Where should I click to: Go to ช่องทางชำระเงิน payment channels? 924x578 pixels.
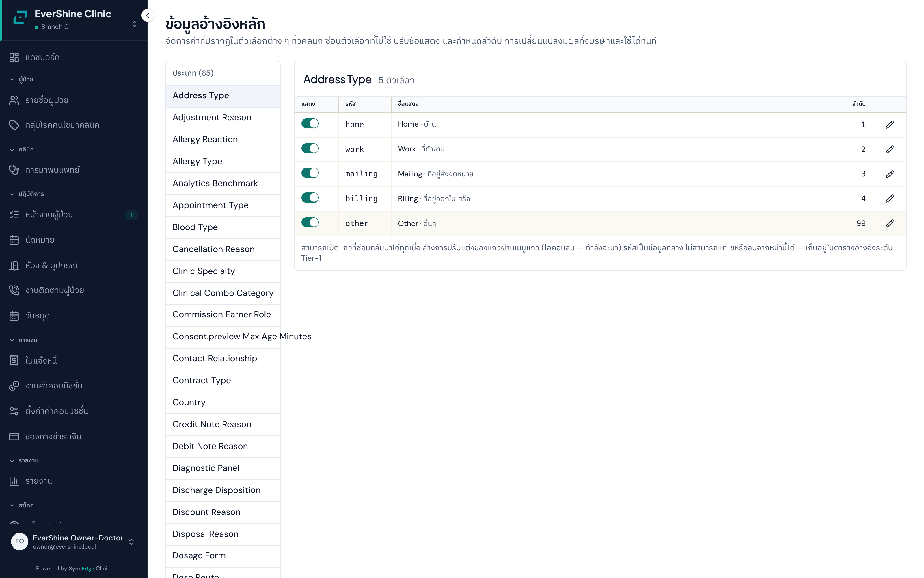[x=53, y=436]
